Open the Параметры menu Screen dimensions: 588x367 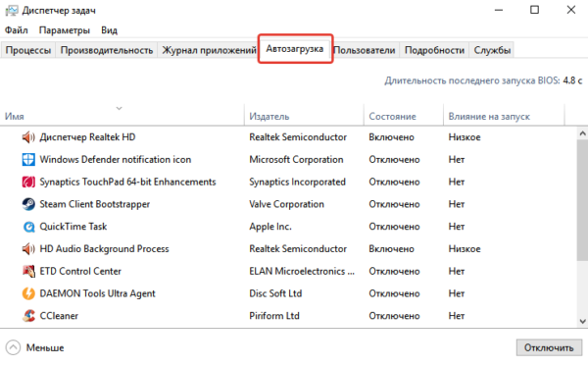click(65, 30)
